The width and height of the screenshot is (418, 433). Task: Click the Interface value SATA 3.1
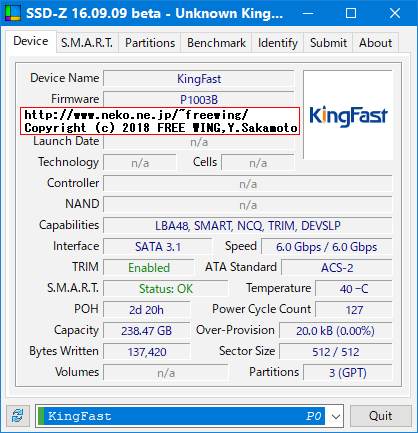pos(158,247)
